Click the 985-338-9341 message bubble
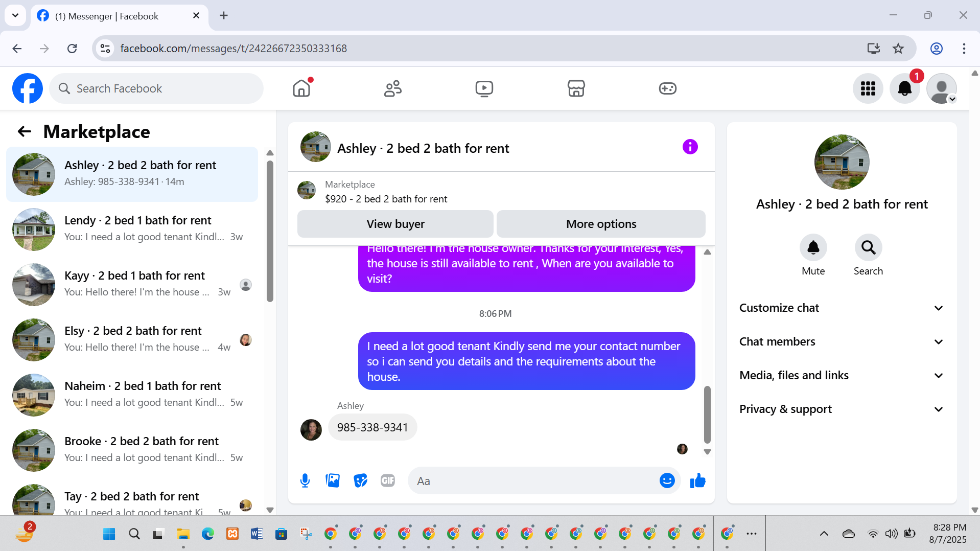The width and height of the screenshot is (980, 551). point(372,427)
